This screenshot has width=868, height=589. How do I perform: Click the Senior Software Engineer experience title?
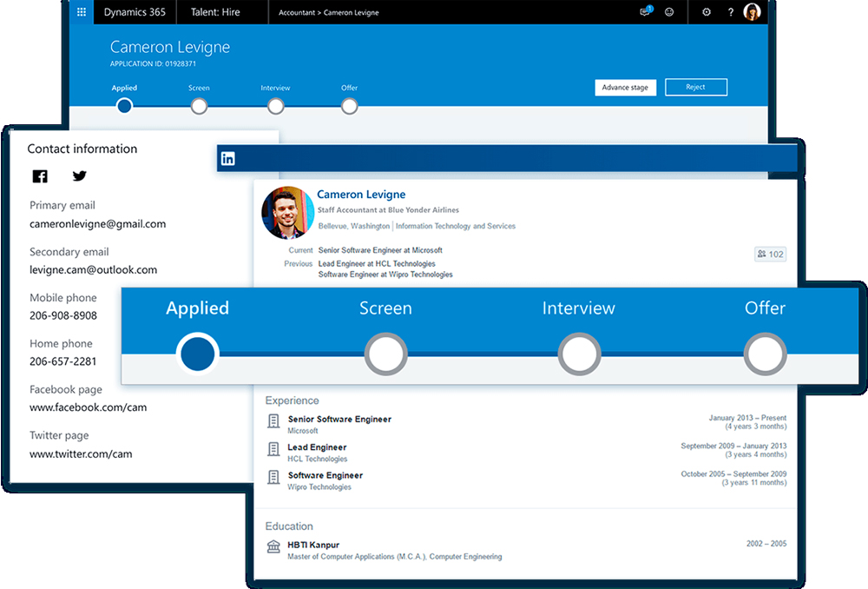click(339, 420)
